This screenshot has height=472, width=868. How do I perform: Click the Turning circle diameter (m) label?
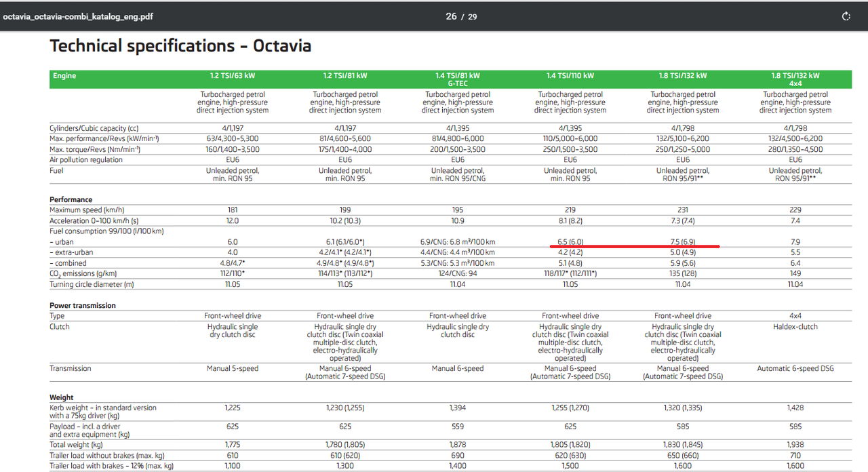tap(92, 285)
